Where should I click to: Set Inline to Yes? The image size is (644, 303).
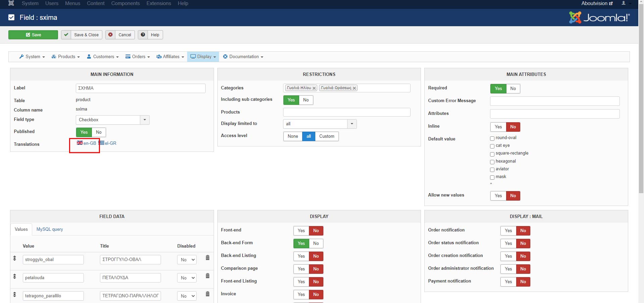coord(498,127)
